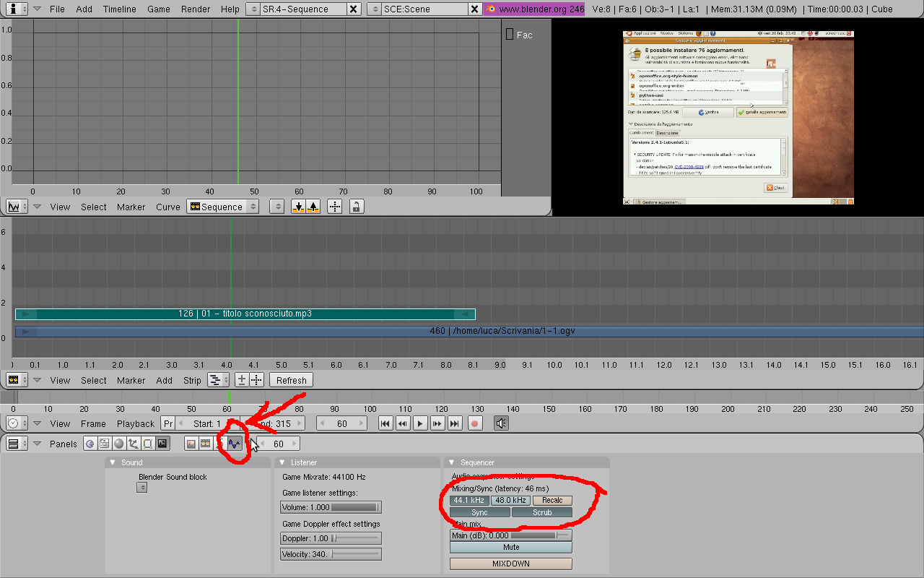Open the Strip menu in sequencer
This screenshot has height=578, width=924.
(192, 380)
